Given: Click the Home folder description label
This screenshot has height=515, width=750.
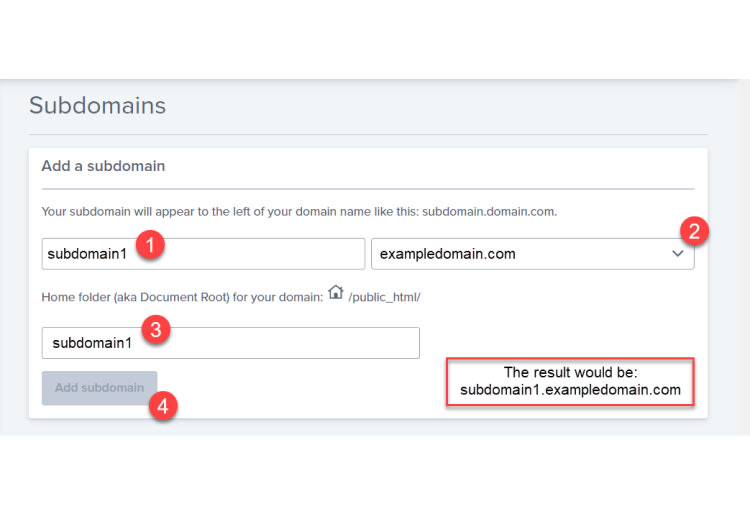Looking at the screenshot, I should pos(182,297).
